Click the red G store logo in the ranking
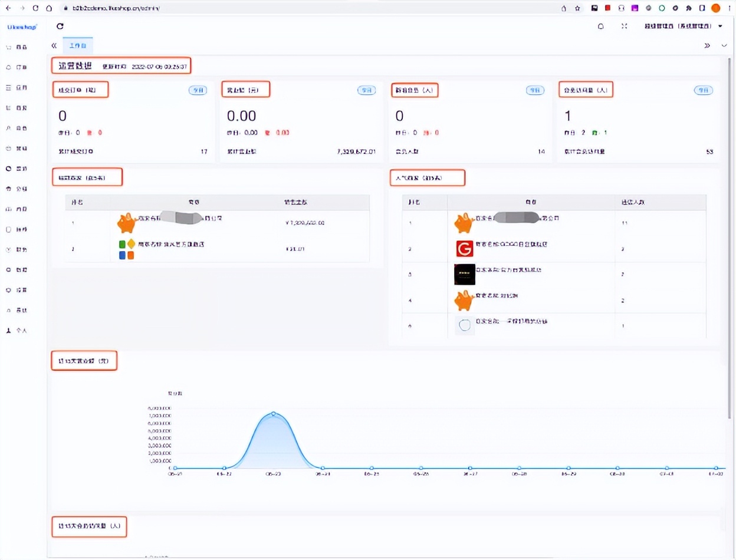 point(465,249)
